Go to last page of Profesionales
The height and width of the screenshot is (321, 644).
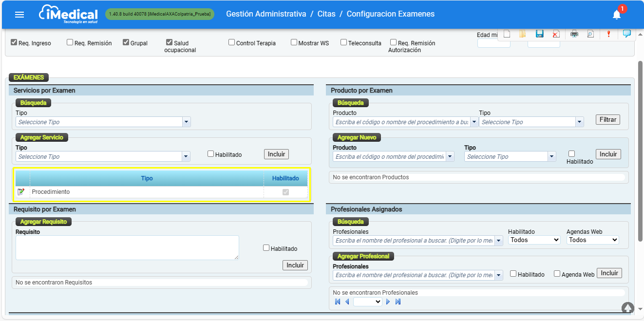tap(398, 302)
